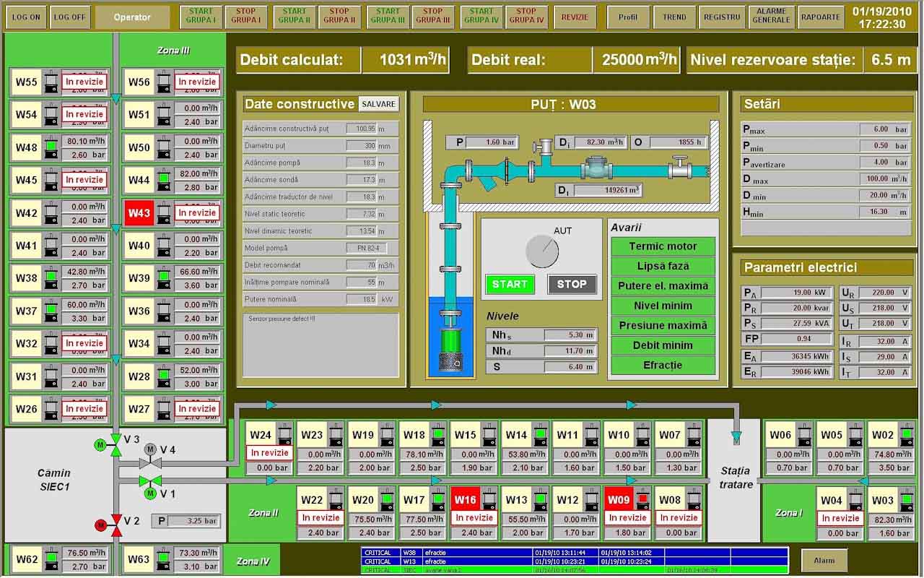The width and height of the screenshot is (924, 578).
Task: Click the W48 well pump icon
Action: tap(51, 147)
